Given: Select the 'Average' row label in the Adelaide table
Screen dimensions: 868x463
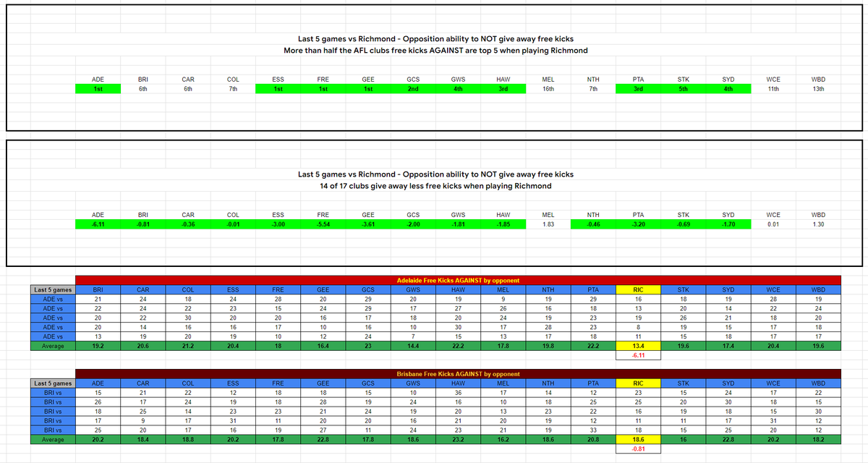Looking at the screenshot, I should (x=53, y=346).
